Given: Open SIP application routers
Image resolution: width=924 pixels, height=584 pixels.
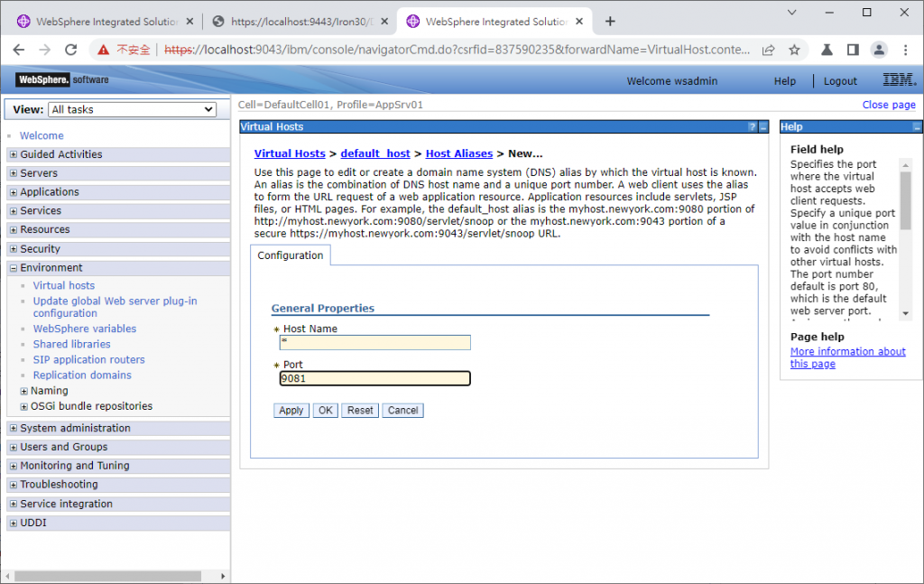Looking at the screenshot, I should [x=88, y=359].
